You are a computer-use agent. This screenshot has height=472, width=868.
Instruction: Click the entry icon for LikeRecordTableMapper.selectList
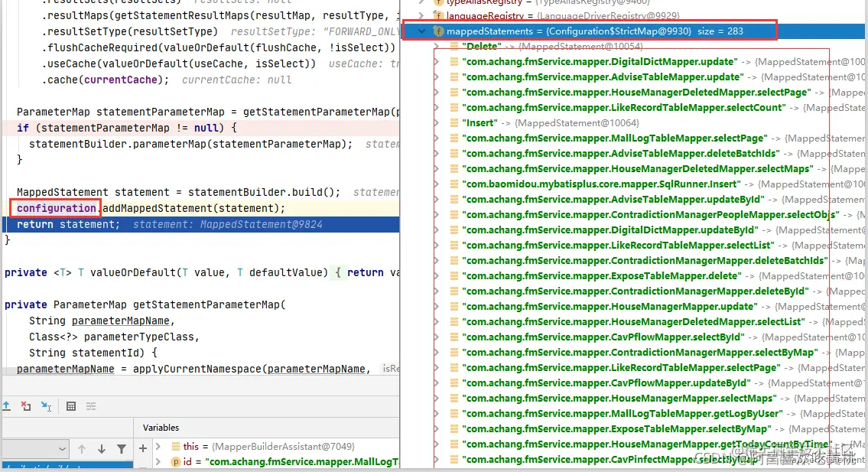tap(454, 245)
